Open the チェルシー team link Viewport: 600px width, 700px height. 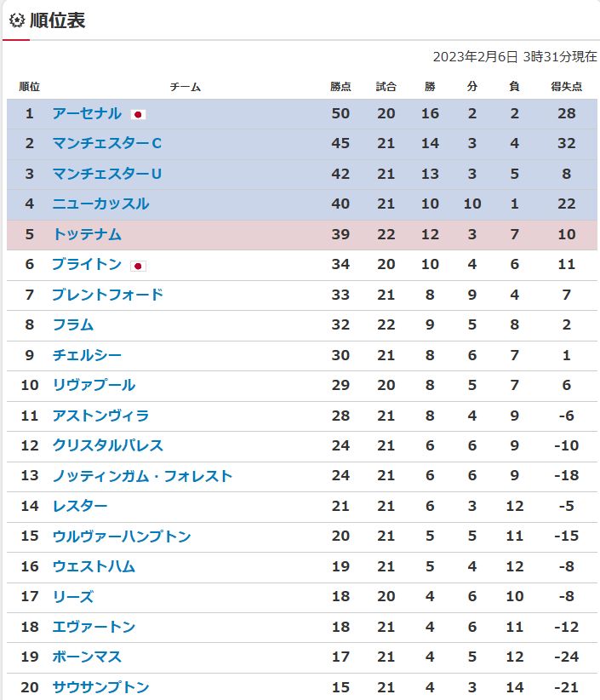87,355
